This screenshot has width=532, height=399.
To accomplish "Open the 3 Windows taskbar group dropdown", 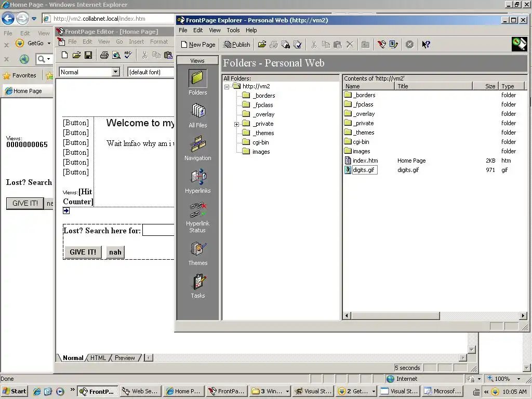I will [287, 391].
